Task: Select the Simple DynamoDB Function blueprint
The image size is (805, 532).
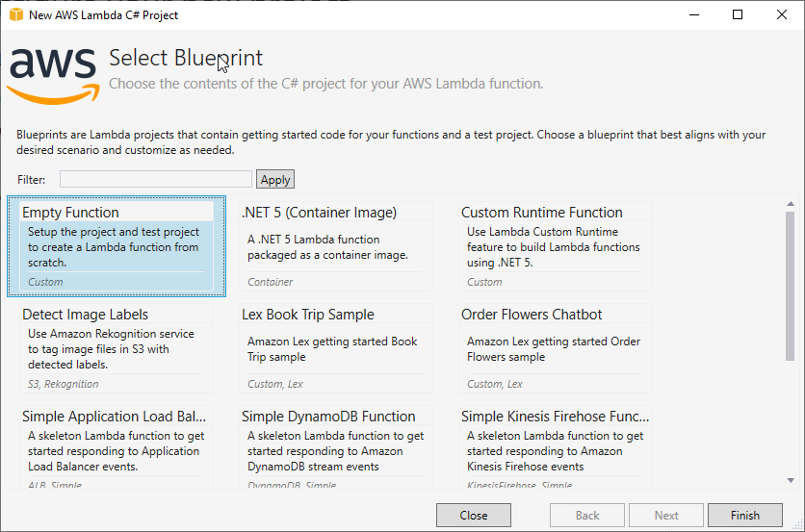Action: [x=336, y=446]
